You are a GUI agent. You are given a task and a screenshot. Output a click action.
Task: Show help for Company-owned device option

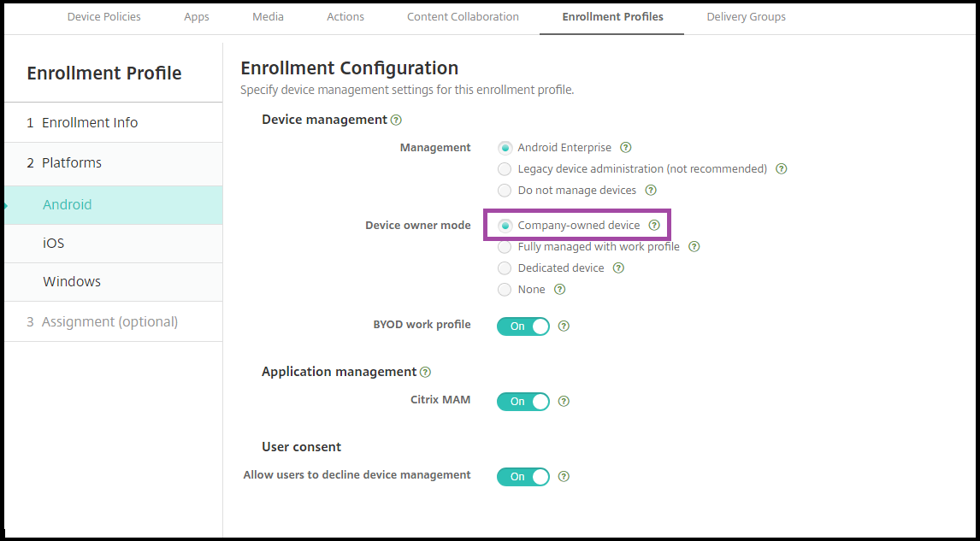point(654,226)
